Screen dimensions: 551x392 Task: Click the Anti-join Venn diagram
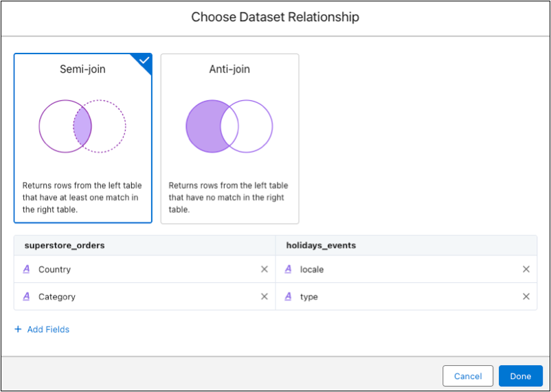(229, 126)
